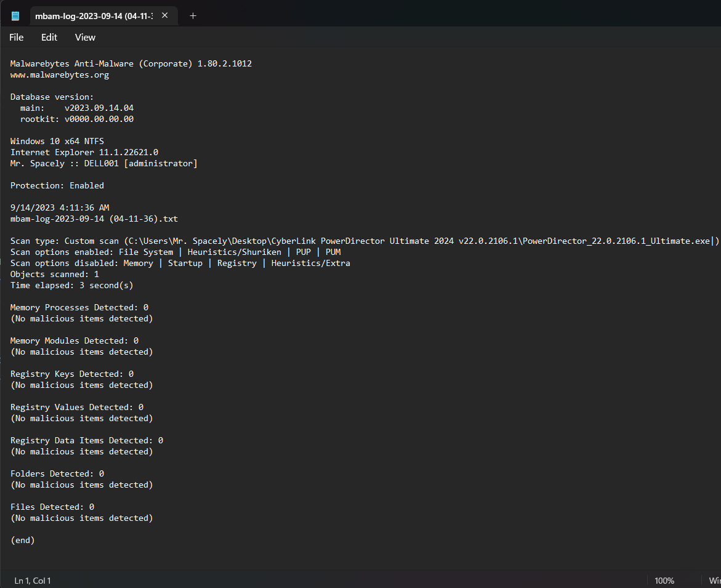Viewport: 721px width, 588px height.
Task: Click rootkit version v0000.00.00.00
Action: pos(99,119)
